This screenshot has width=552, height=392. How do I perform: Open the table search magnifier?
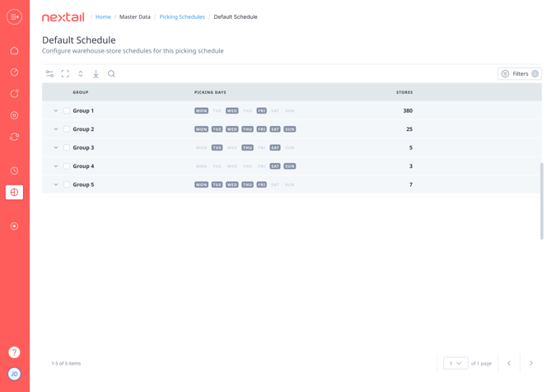click(111, 73)
